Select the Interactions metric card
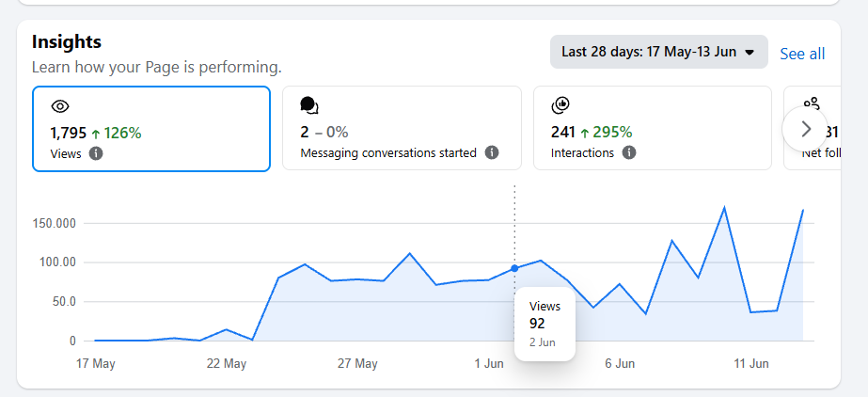 652,128
